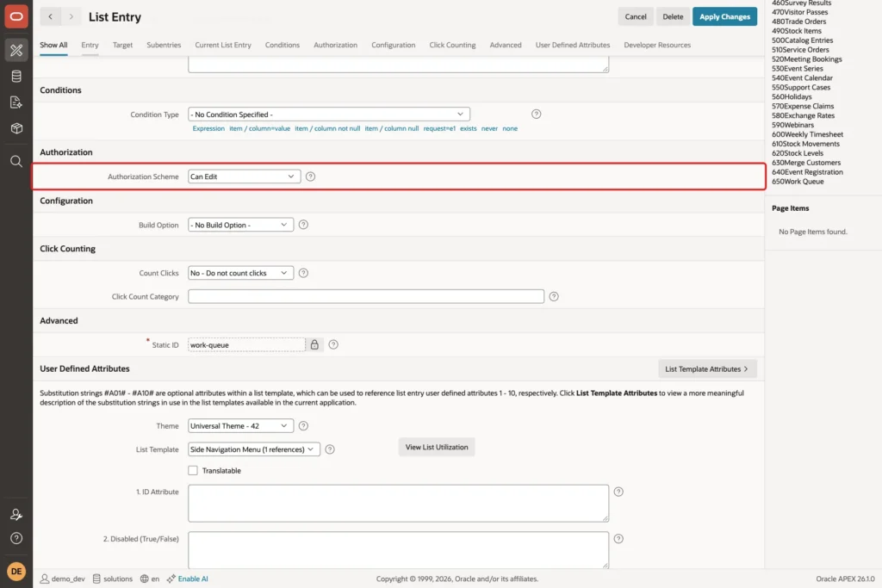Show help for Condition Type
The height and width of the screenshot is (588, 882).
pyautogui.click(x=536, y=115)
